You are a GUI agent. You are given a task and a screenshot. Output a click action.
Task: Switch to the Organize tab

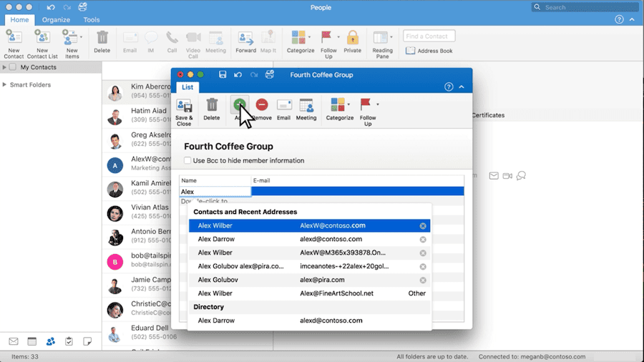(56, 20)
